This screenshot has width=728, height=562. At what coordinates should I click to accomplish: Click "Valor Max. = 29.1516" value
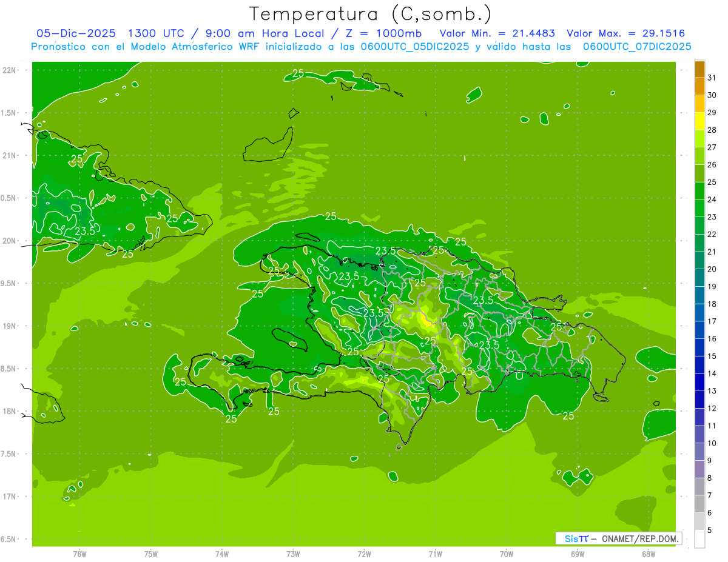coord(626,33)
